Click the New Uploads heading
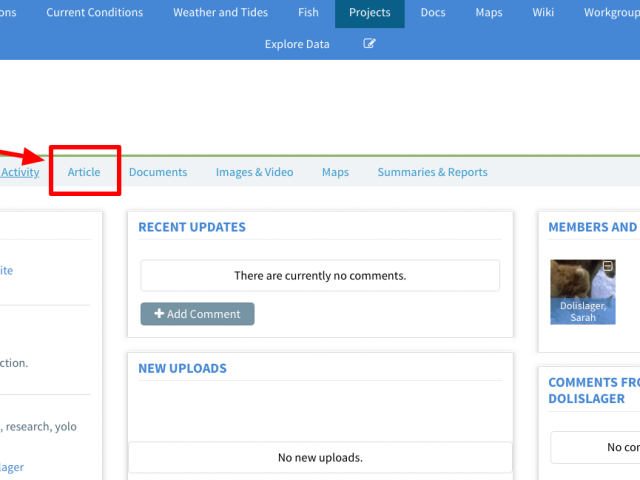640x480 pixels. coord(182,368)
